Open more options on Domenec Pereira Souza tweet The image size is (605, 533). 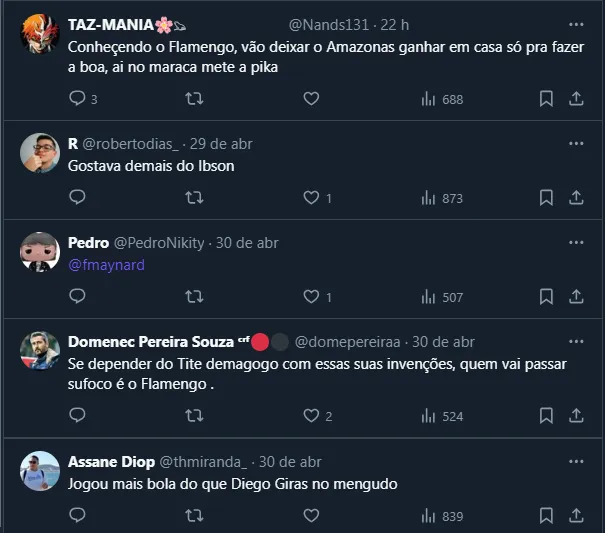coord(576,342)
